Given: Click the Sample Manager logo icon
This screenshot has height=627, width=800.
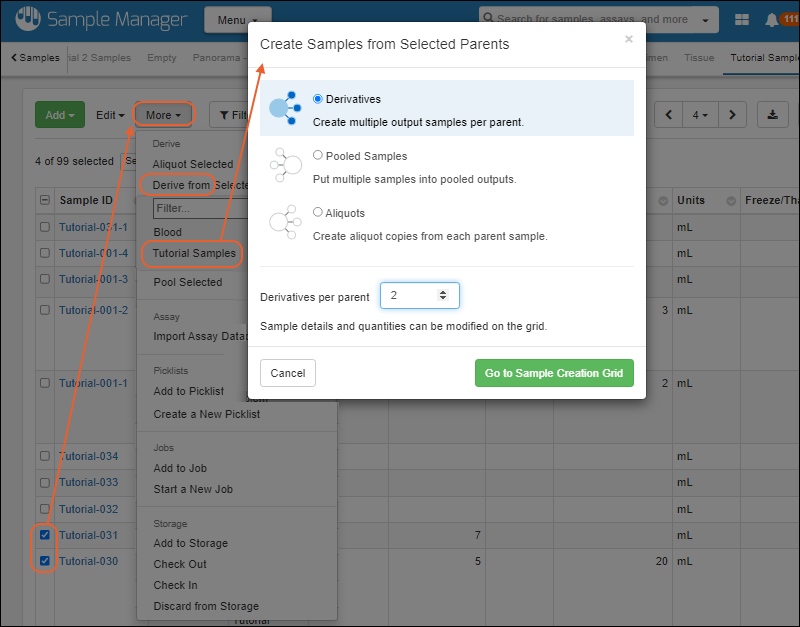Looking at the screenshot, I should [30, 20].
